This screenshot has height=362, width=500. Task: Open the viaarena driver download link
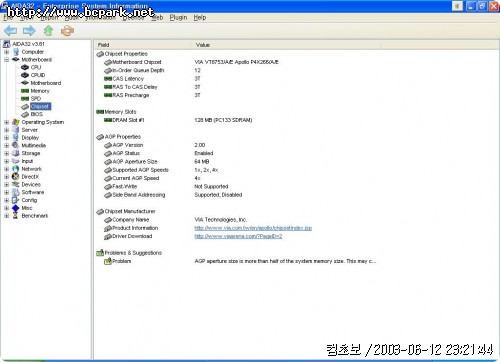(x=238, y=236)
